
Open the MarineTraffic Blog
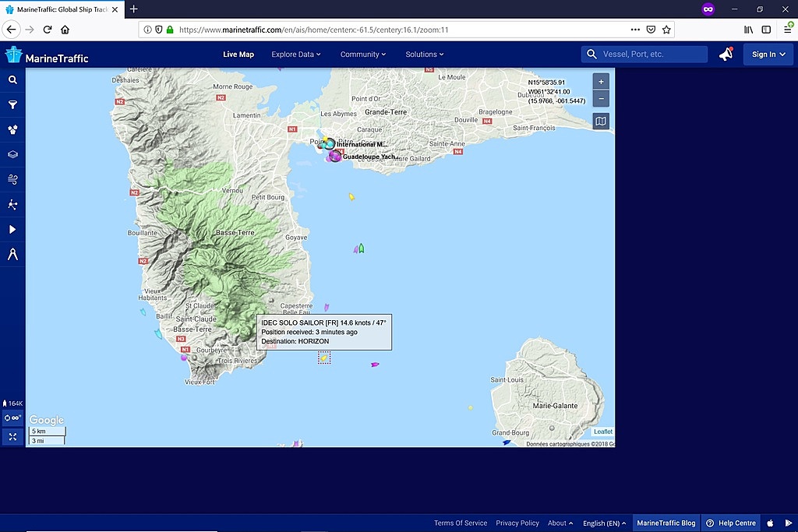(x=666, y=523)
